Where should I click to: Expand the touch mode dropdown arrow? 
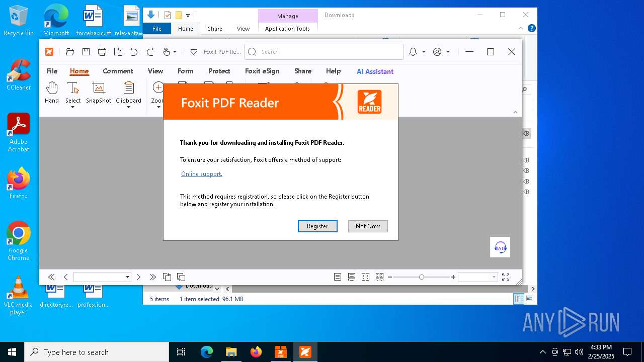(175, 52)
